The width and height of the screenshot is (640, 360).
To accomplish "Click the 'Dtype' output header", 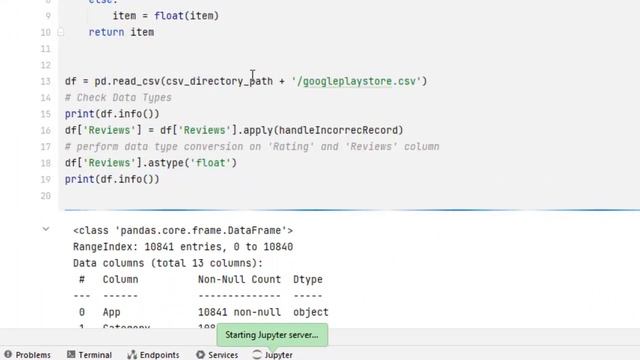I will pyautogui.click(x=308, y=280).
